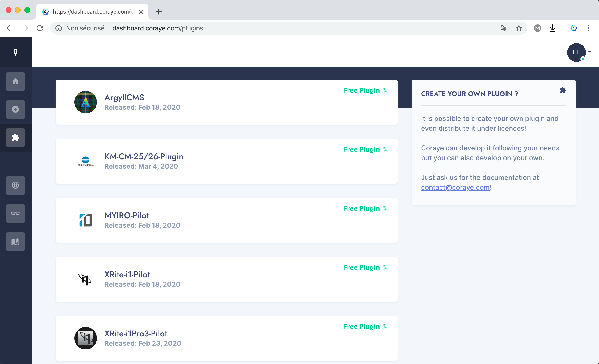
Task: Click the free icon on KM-CM-25/26-Plugin card
Action: pos(385,149)
